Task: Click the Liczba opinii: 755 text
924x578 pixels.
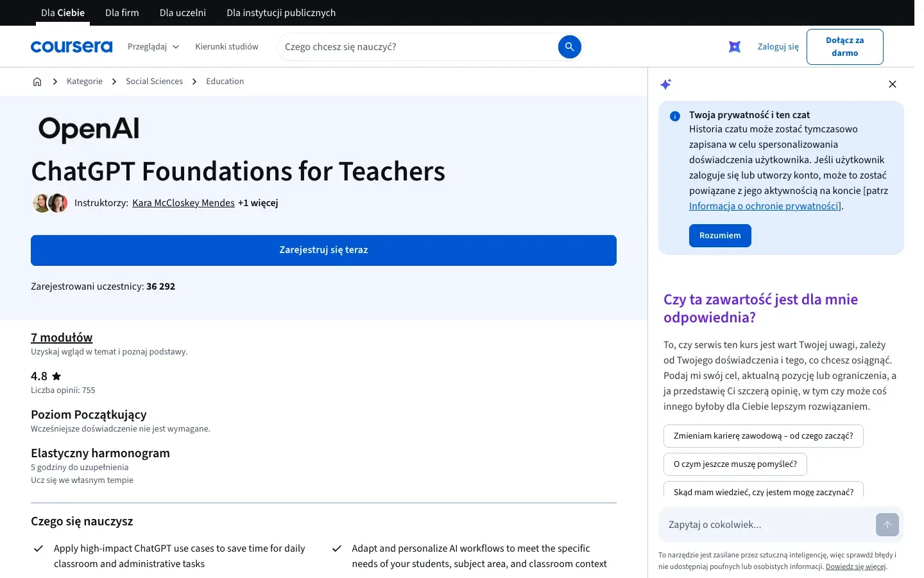Action: click(x=63, y=390)
